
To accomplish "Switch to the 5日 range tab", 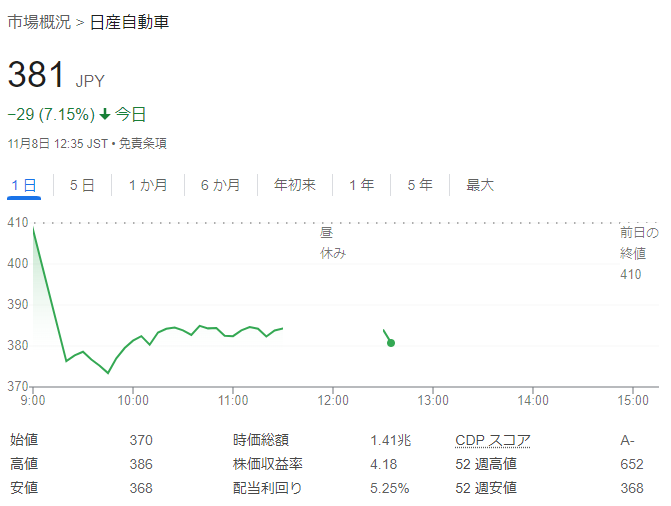I will (82, 185).
